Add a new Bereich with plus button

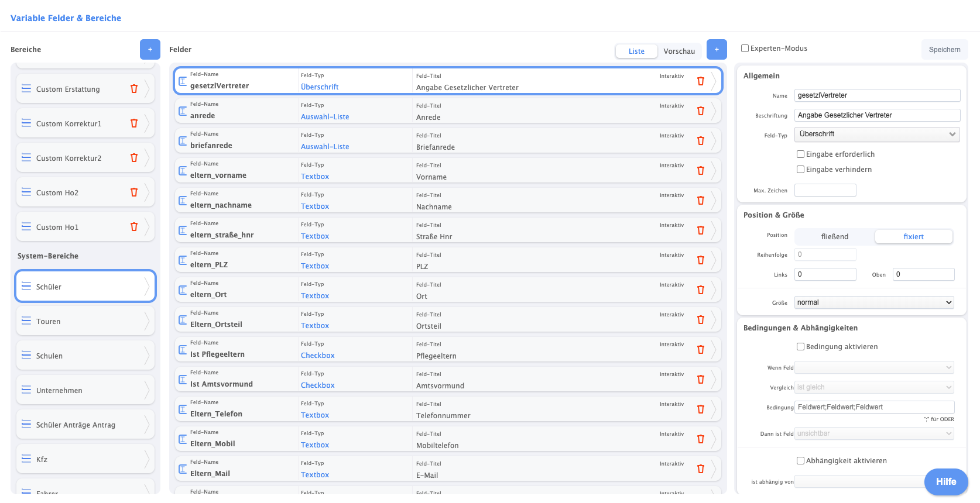click(x=150, y=50)
